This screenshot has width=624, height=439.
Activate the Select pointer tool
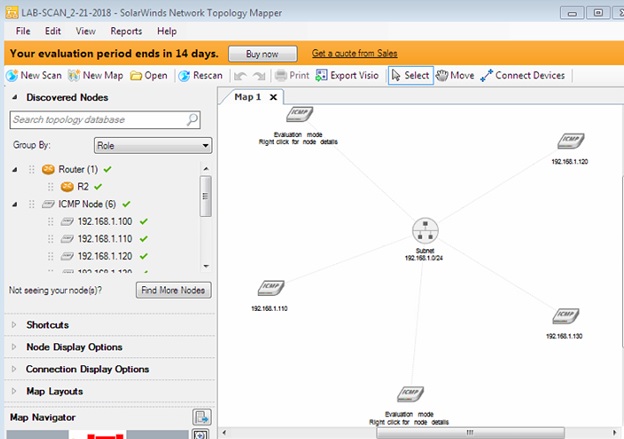coord(411,76)
